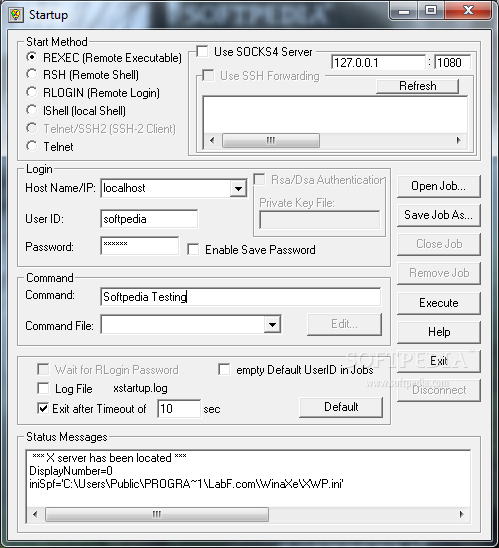
Task: Enable Use SOCKS4 Server checkbox
Action: (202, 51)
